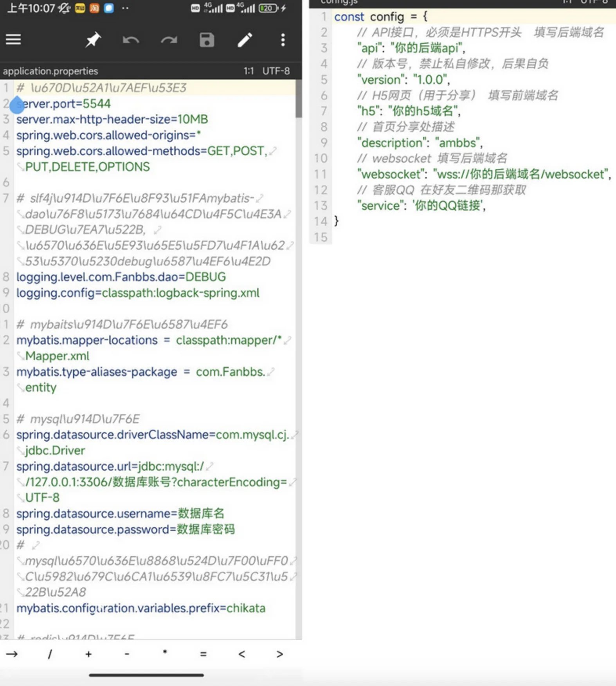Tap the plus symbol shortcut key
The width and height of the screenshot is (616, 686).
coord(88,654)
